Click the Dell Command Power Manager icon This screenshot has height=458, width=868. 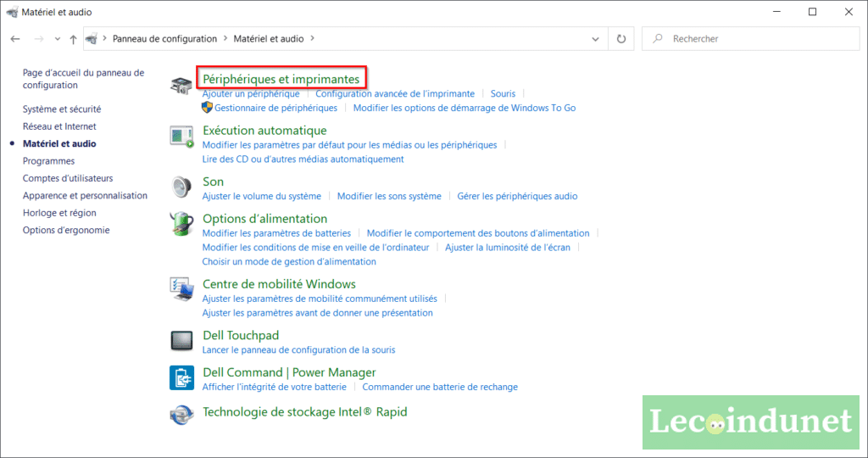[x=181, y=377]
